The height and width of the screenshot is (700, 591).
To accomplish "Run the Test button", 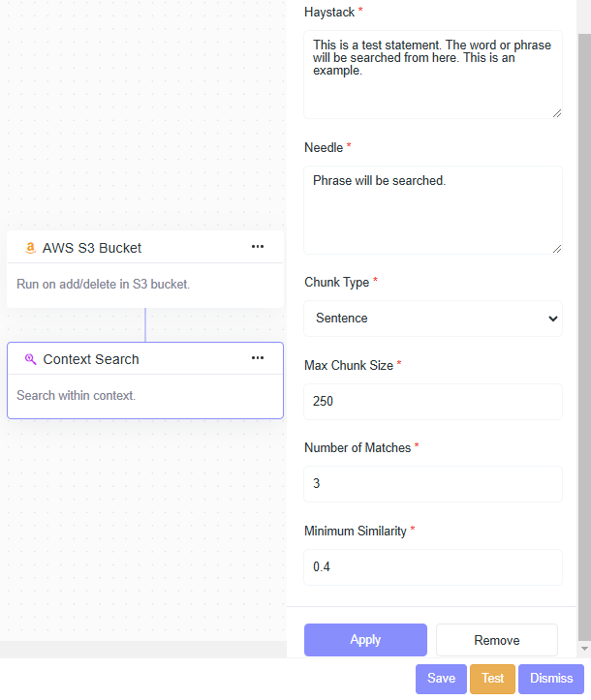I will coord(492,679).
